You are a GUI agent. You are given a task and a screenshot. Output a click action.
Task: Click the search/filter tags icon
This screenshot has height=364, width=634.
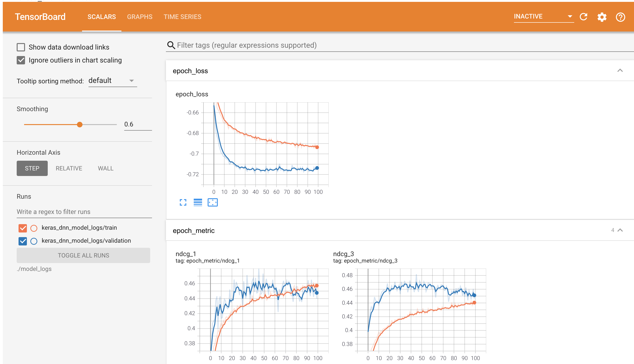click(171, 45)
